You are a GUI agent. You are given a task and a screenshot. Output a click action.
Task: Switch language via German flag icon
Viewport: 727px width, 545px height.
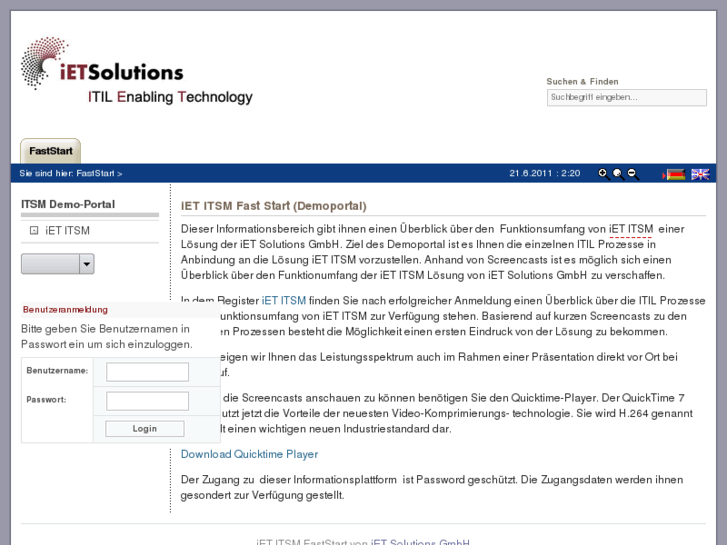[x=676, y=175]
